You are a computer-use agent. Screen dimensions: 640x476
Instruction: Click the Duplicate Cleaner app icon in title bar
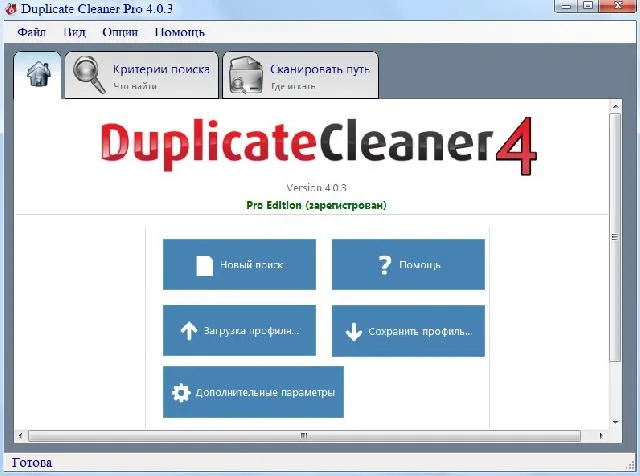click(11, 8)
